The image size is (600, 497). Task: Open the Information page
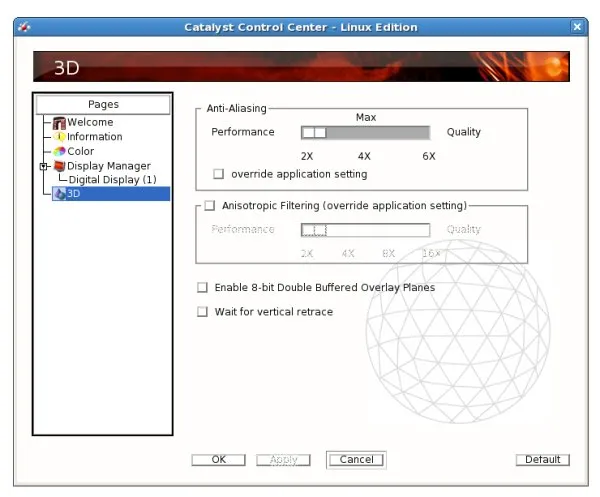(95, 137)
